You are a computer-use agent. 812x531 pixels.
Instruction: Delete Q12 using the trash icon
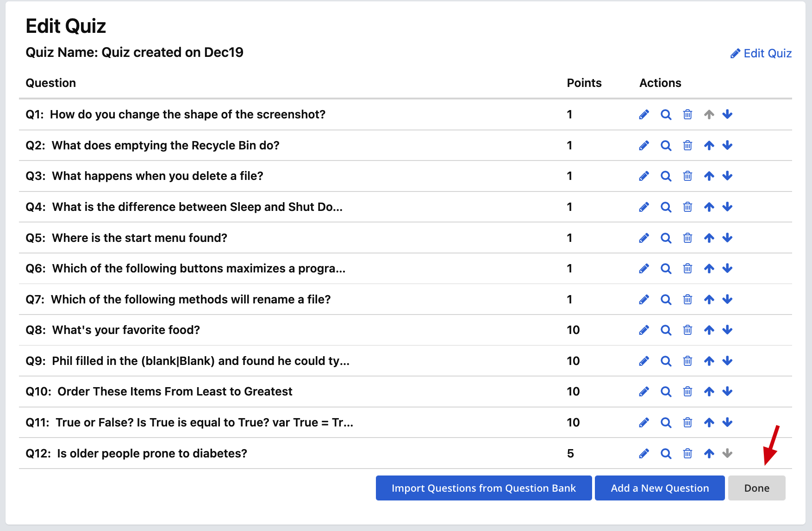687,453
